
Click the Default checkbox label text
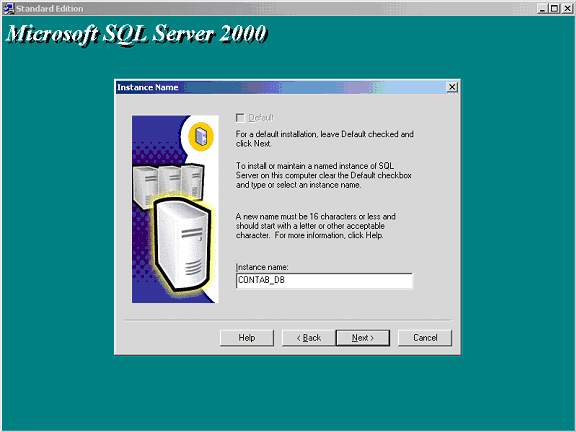click(x=261, y=118)
